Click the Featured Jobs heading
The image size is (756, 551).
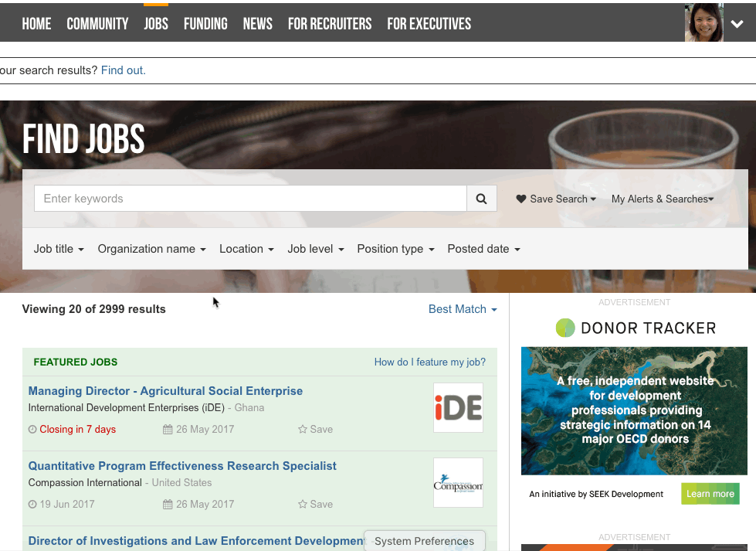click(x=76, y=362)
